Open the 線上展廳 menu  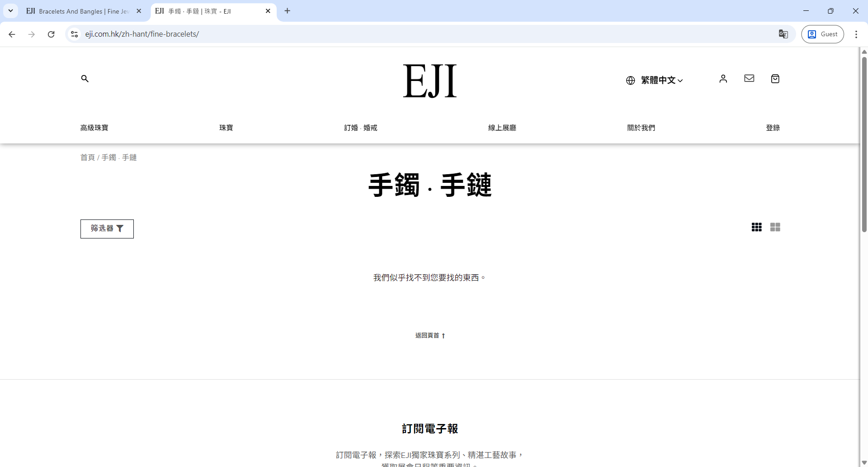[x=502, y=128]
